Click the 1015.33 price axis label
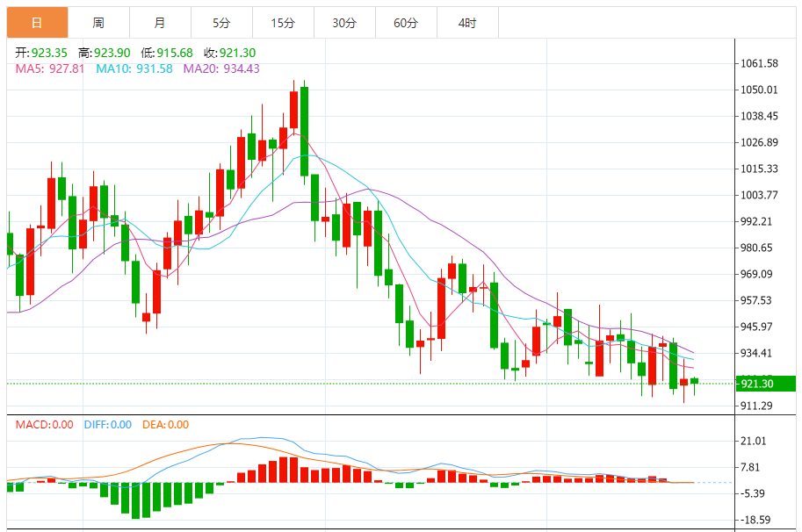This screenshot has height=532, width=802. point(760,169)
